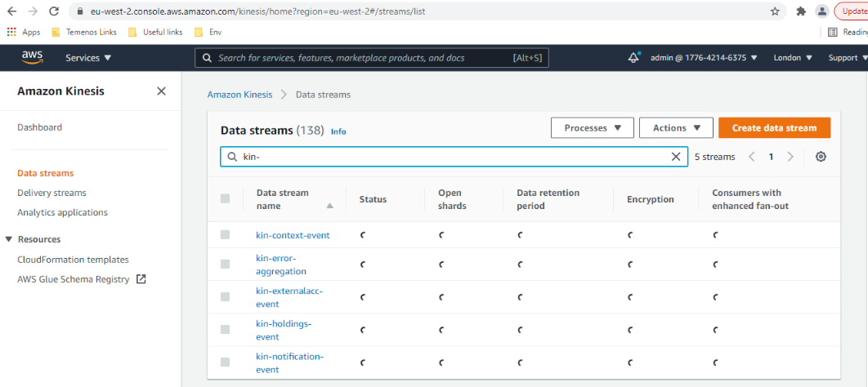
Task: Close the Amazon Kinesis side panel
Action: tap(161, 91)
